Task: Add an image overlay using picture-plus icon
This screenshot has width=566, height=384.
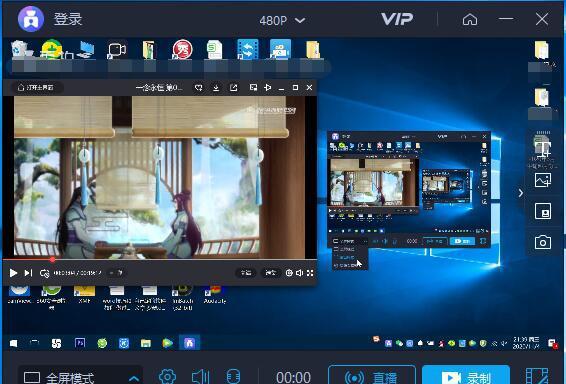Action: (x=543, y=180)
